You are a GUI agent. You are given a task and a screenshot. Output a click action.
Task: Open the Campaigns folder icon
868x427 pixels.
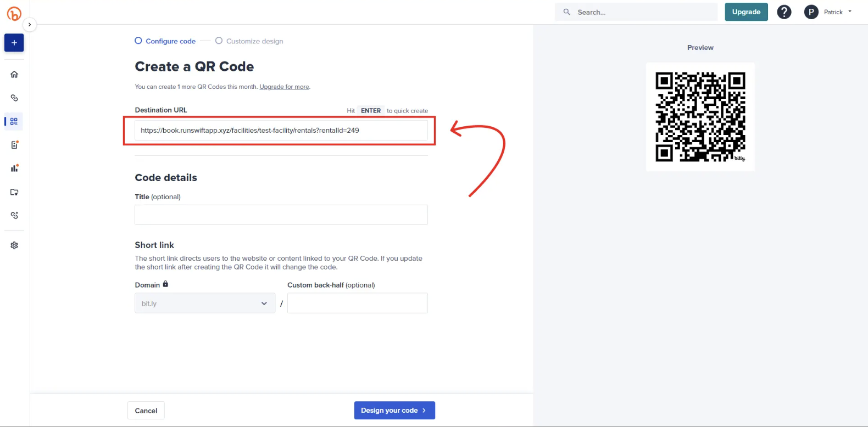point(14,192)
